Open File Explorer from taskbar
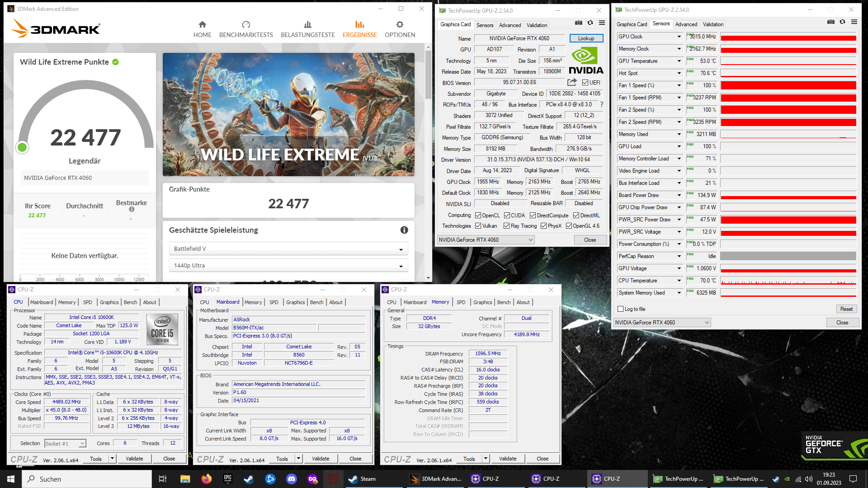 click(x=185, y=479)
